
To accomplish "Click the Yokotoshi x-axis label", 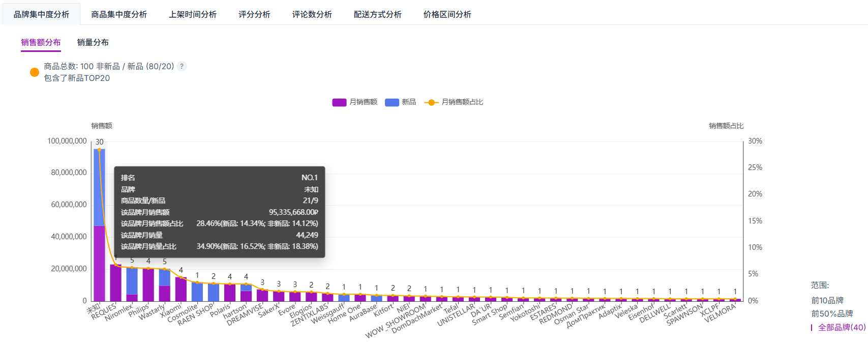I will pyautogui.click(x=526, y=312).
